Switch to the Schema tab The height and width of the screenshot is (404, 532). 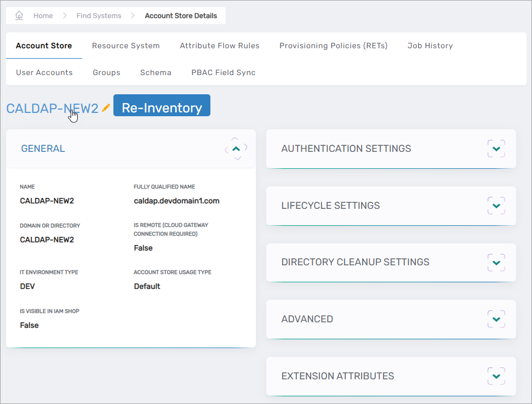[156, 72]
